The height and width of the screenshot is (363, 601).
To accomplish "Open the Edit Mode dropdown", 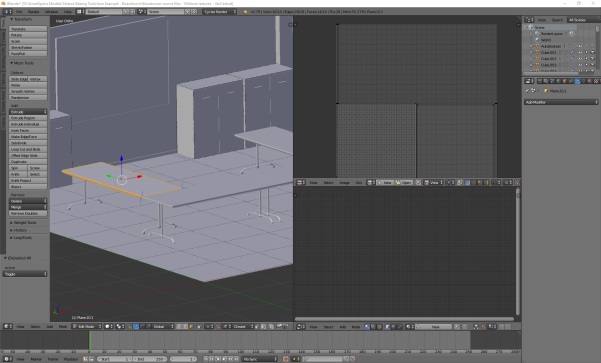I will click(x=87, y=327).
